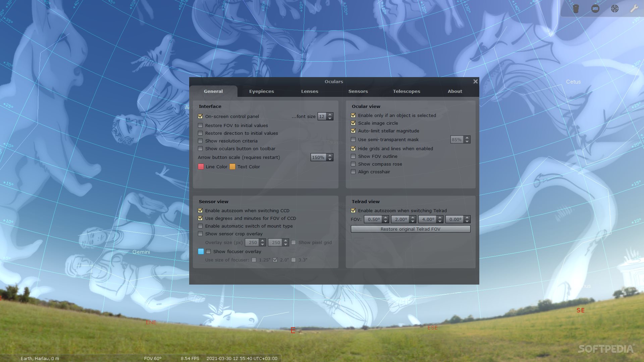Uncheck Scale image circle
Viewport: 644px width, 362px height.
[x=353, y=123]
